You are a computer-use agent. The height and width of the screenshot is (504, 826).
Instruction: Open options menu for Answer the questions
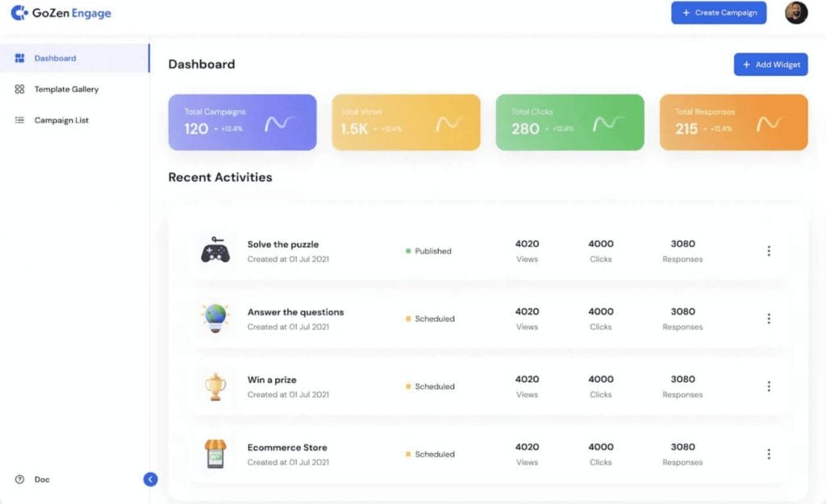[768, 319]
